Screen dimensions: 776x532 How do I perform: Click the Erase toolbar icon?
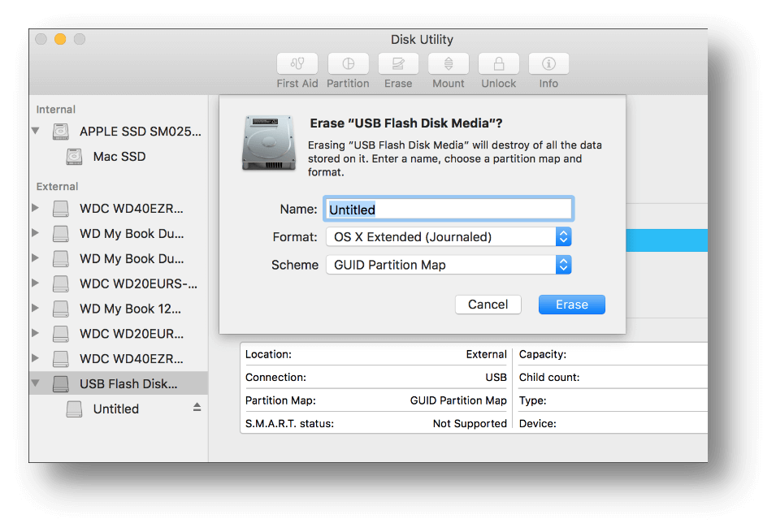tap(398, 64)
